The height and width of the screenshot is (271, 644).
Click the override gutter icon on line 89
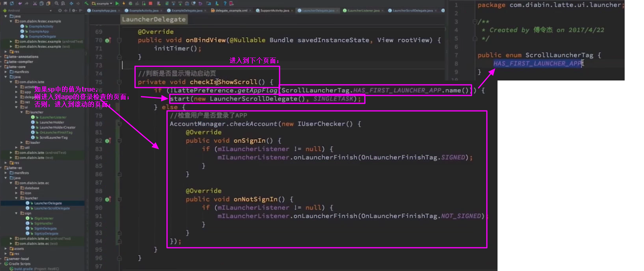pyautogui.click(x=108, y=200)
